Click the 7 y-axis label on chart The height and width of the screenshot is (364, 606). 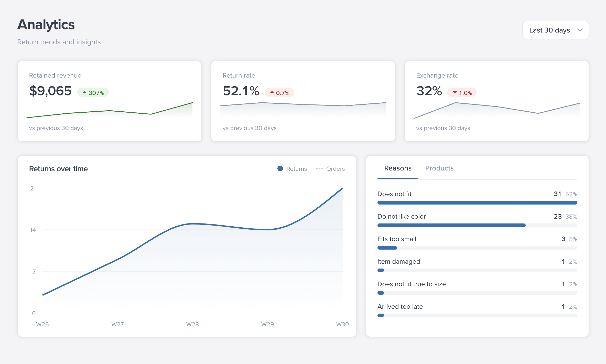(x=34, y=272)
